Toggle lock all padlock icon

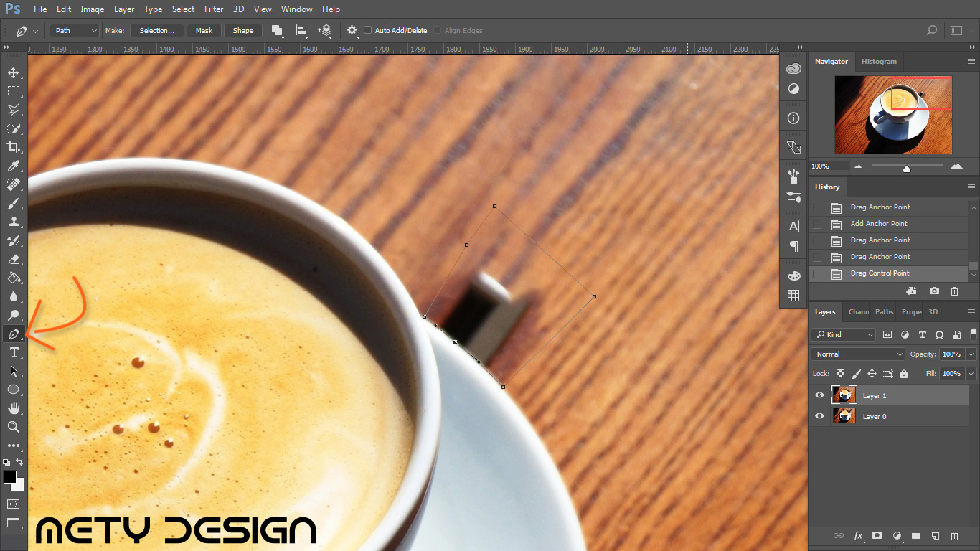[x=903, y=374]
